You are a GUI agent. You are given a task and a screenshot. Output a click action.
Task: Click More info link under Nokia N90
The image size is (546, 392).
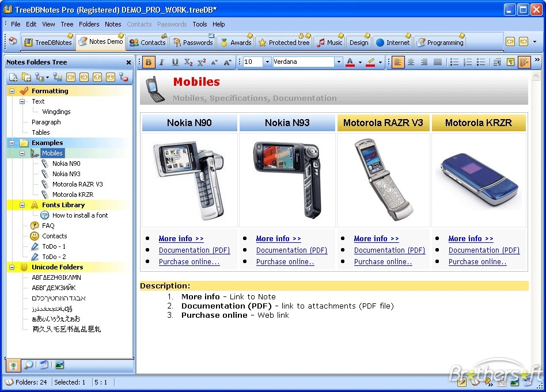181,238
